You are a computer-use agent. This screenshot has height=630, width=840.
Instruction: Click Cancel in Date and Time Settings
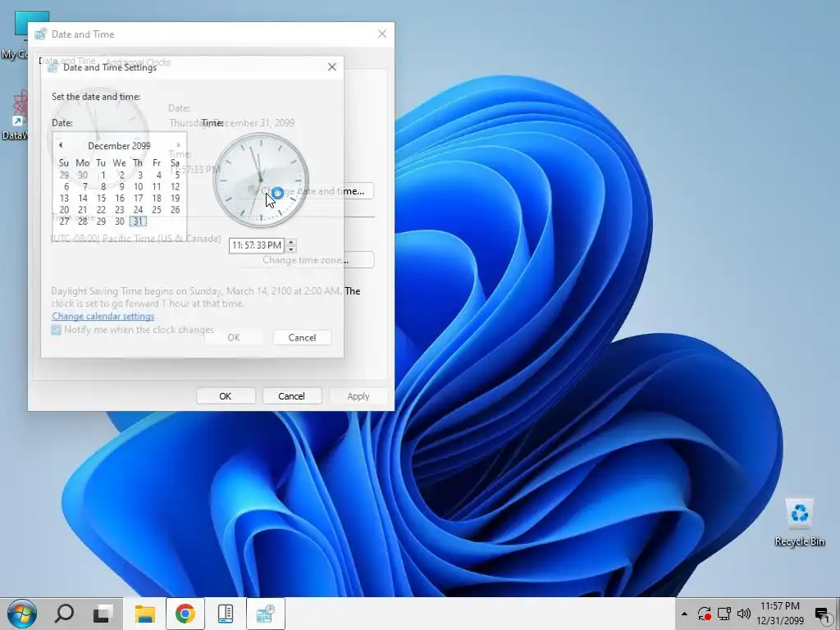[302, 337]
